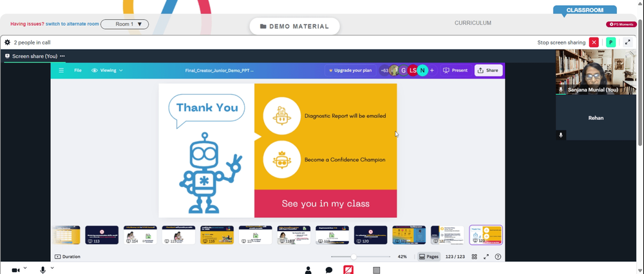Select slide thumbnail 113

pos(102,235)
